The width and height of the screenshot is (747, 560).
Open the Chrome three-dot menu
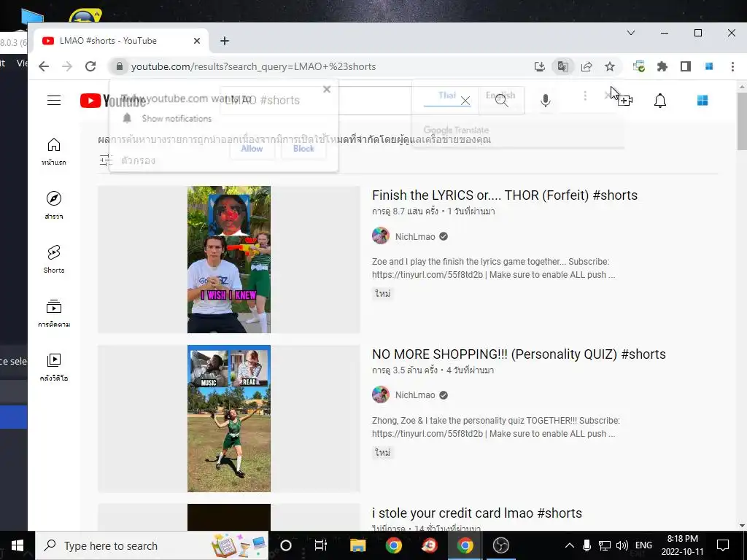732,66
